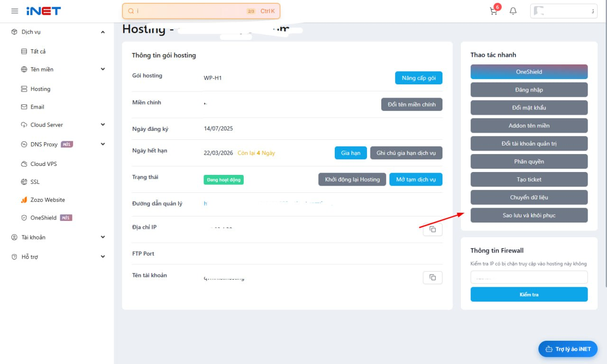Click the Tạo ticket quick action
Viewport: 607px width, 364px height.
click(x=529, y=180)
